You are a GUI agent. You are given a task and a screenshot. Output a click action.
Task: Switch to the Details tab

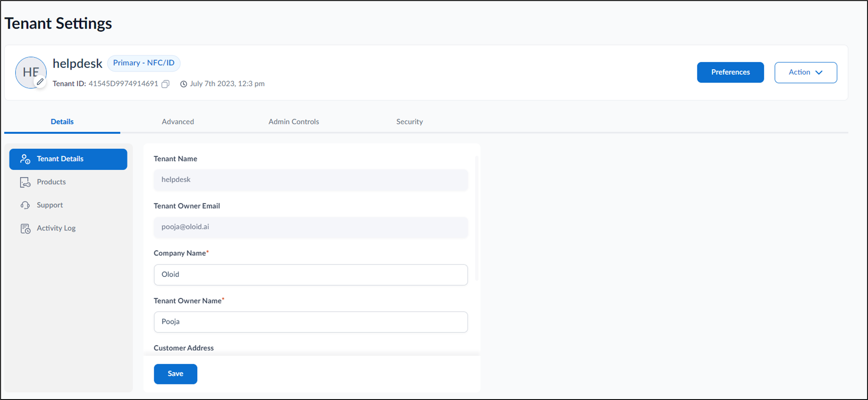point(62,122)
